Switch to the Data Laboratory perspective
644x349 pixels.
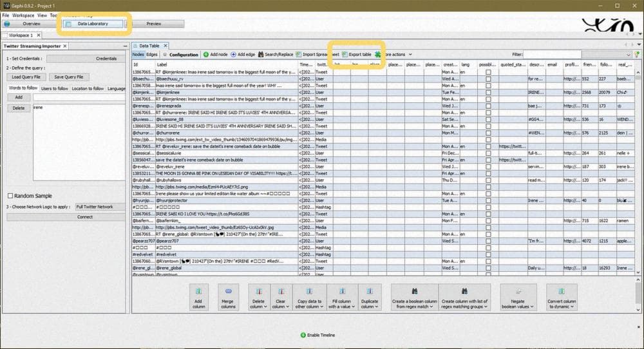(93, 24)
